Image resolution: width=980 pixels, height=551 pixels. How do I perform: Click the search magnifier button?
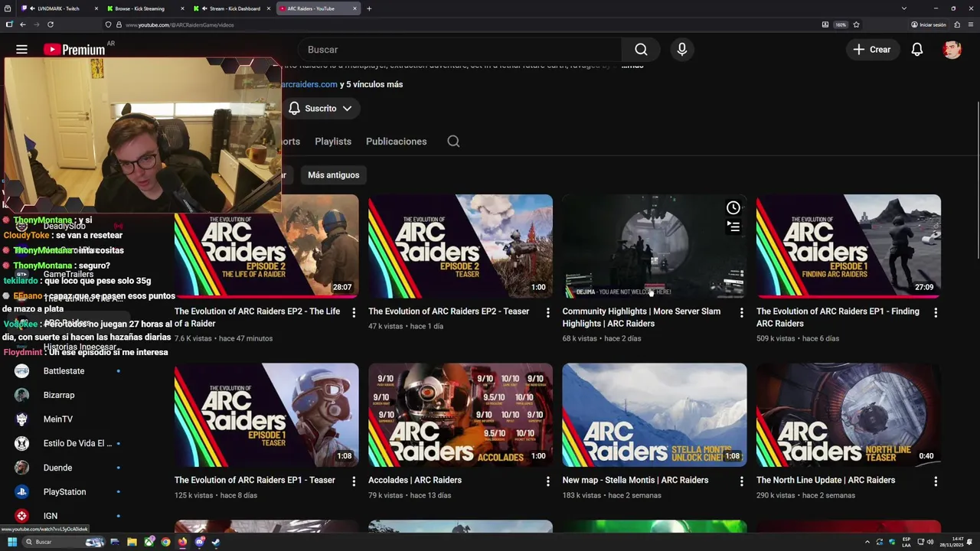(x=642, y=50)
